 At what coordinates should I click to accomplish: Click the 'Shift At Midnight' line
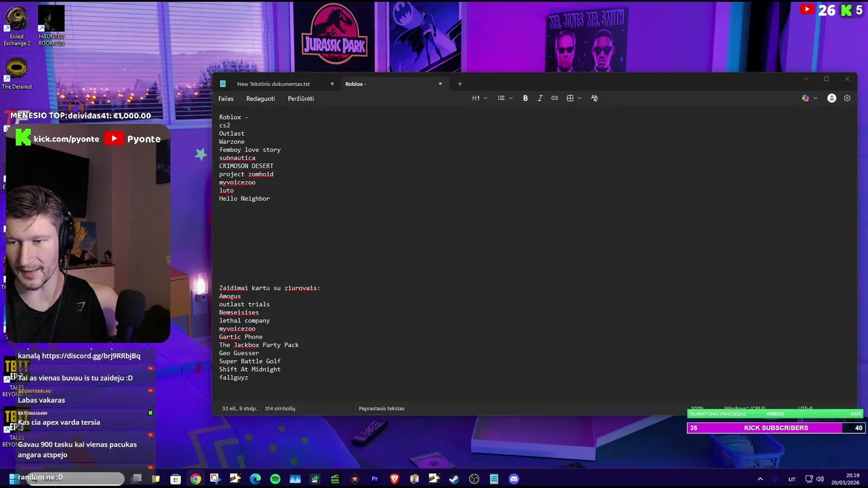250,369
